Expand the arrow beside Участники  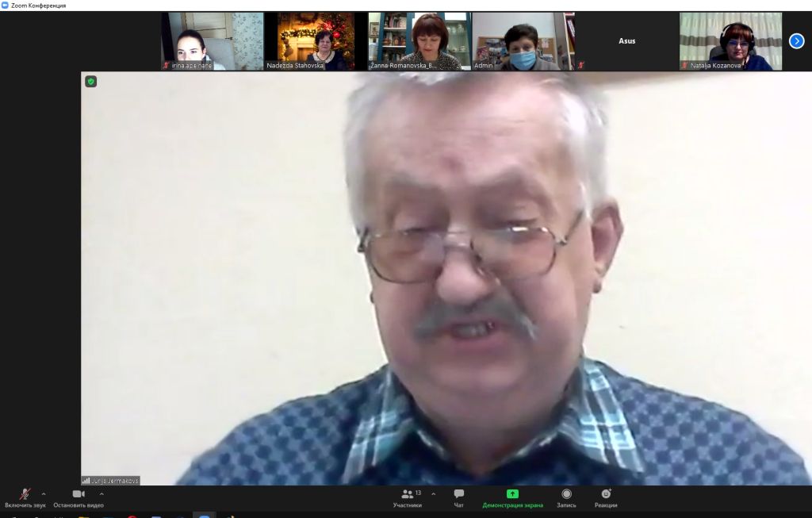tap(433, 493)
